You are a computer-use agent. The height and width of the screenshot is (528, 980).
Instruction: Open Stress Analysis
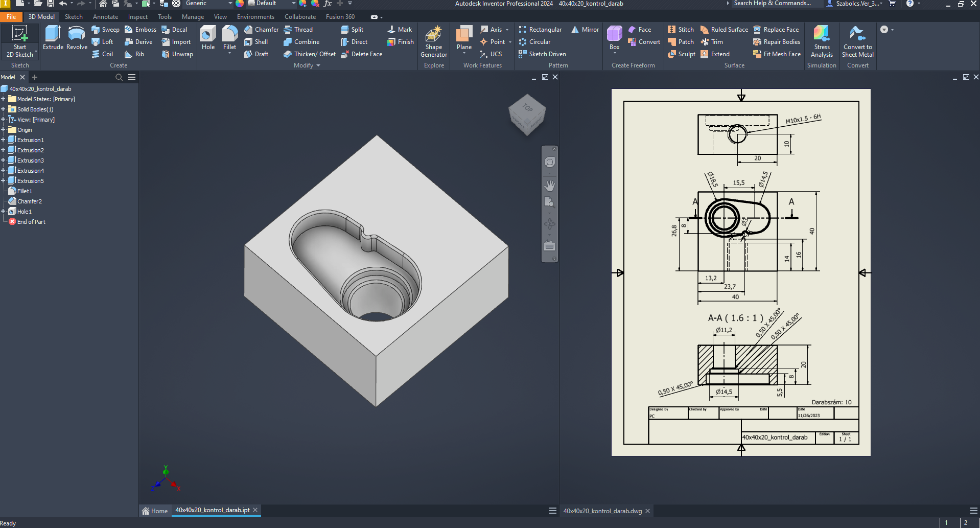822,41
